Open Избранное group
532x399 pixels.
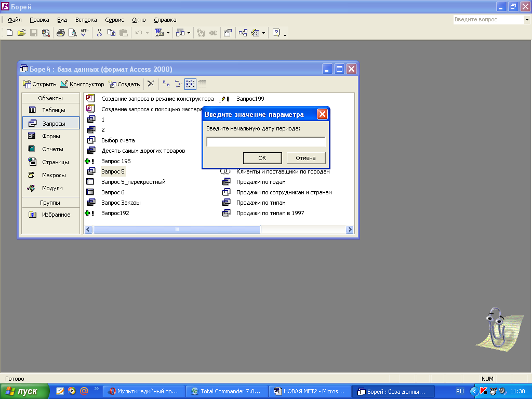(51, 215)
